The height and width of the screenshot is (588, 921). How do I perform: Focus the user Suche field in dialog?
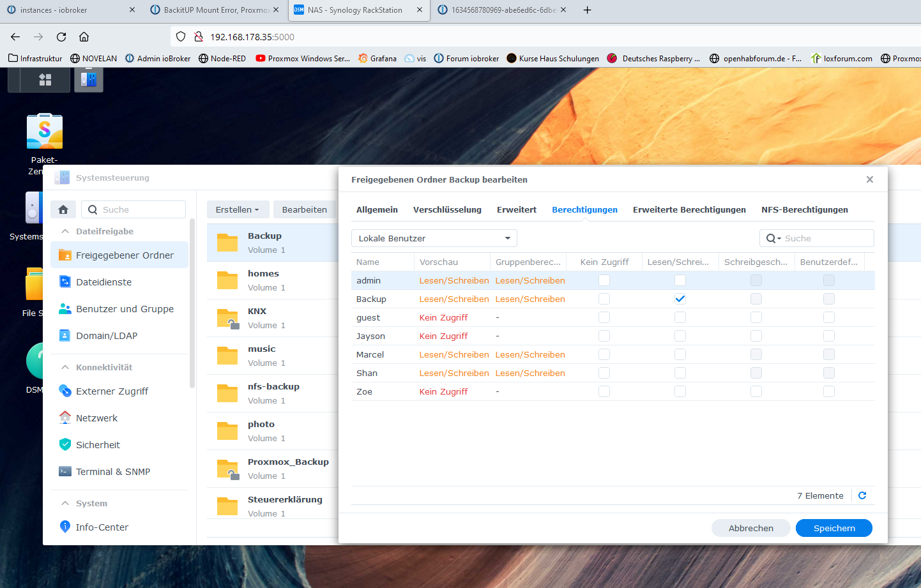pos(817,238)
